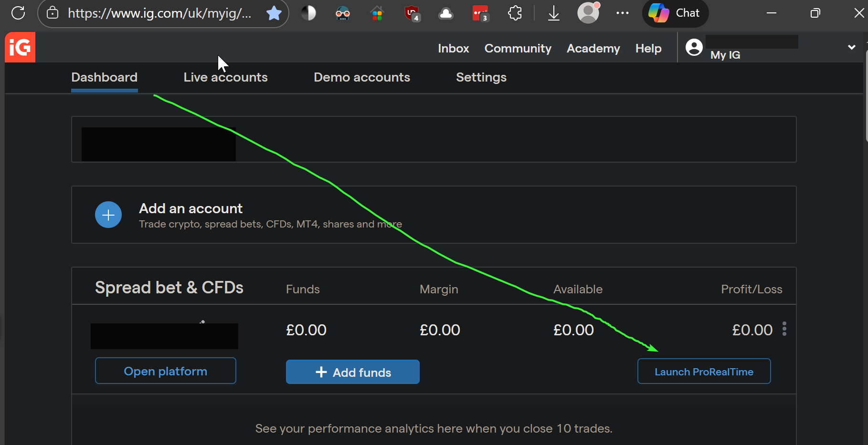868x445 pixels.
Task: Click the "Trade crypto, spread bets, CFDs" description
Action: [x=270, y=224]
